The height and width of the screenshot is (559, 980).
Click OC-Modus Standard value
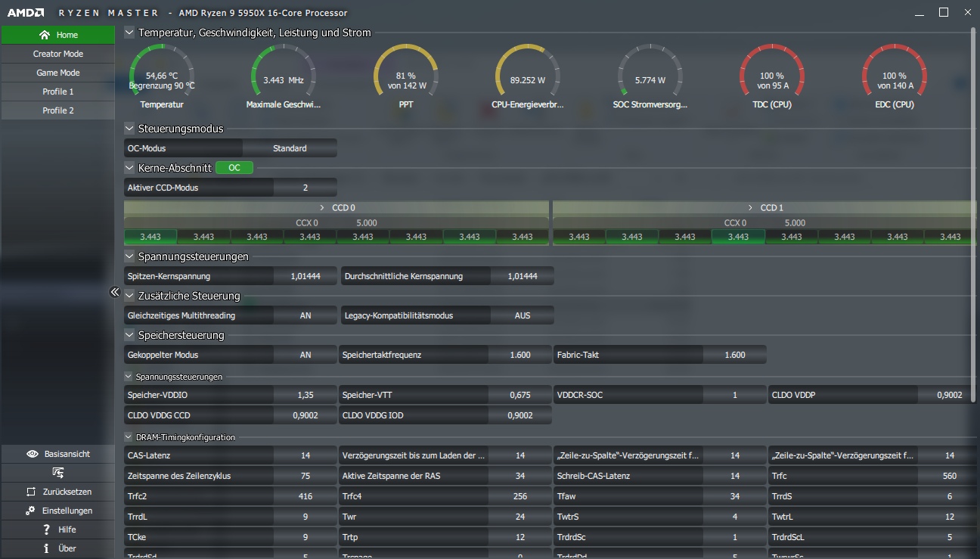click(x=290, y=148)
